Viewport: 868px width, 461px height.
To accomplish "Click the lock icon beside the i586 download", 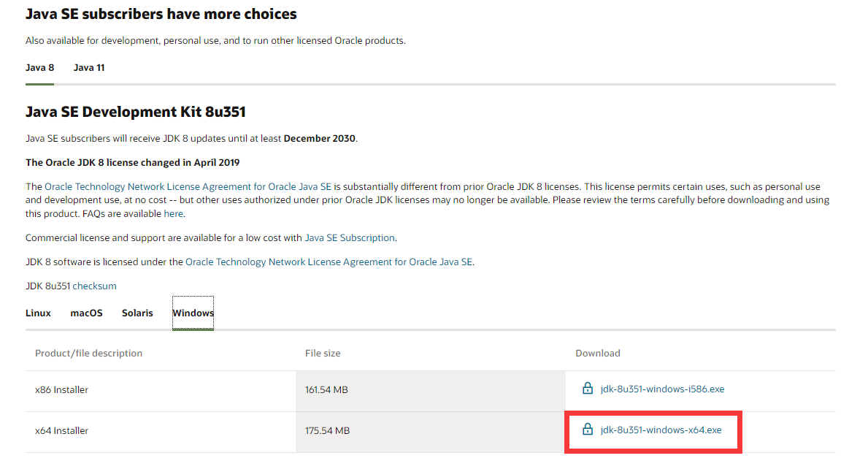I will (588, 389).
